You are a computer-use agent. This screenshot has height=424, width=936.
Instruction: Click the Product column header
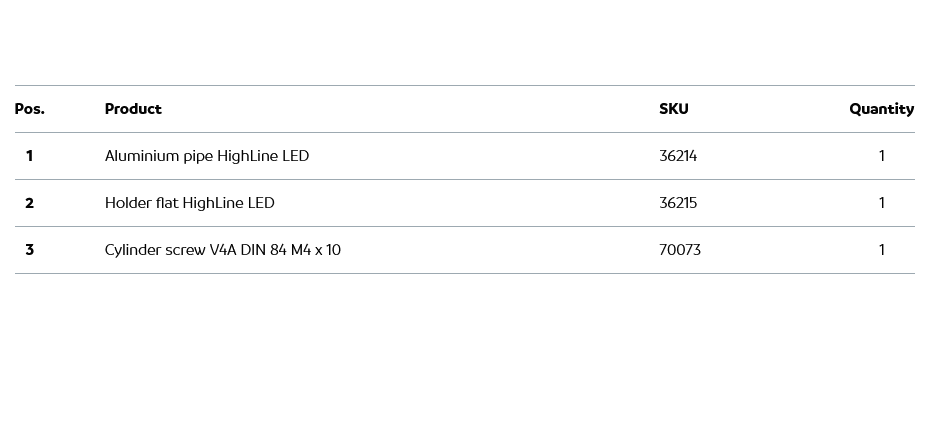(x=133, y=109)
